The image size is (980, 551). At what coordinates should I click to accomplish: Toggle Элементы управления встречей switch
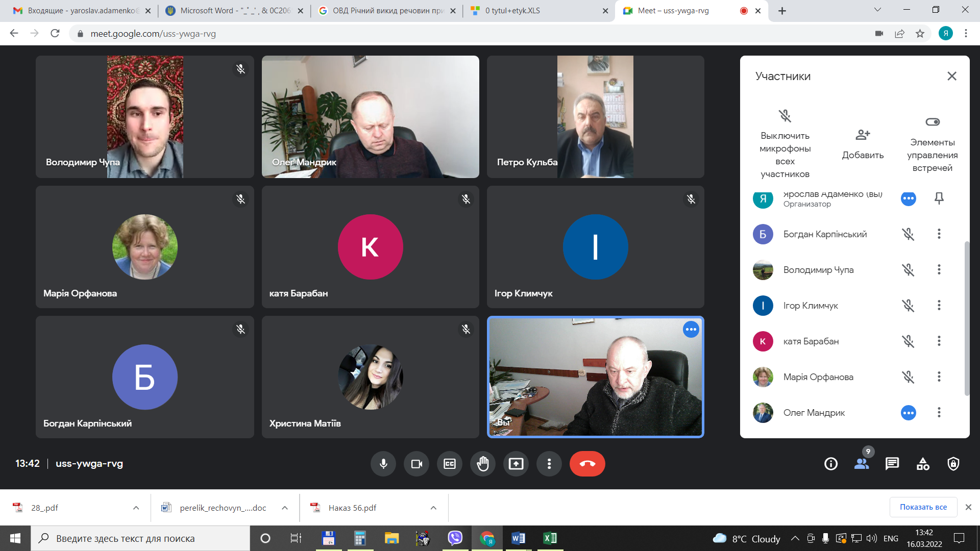tap(933, 122)
